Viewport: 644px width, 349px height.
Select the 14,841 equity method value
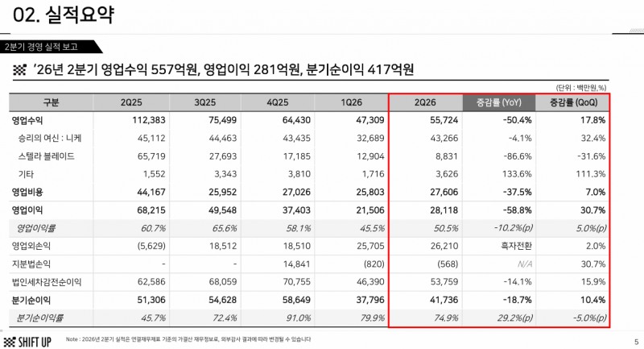(x=296, y=264)
